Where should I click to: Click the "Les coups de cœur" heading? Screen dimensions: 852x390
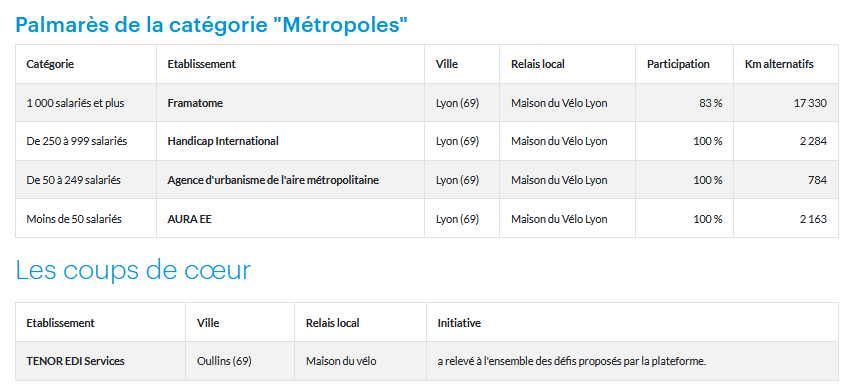coord(133,270)
